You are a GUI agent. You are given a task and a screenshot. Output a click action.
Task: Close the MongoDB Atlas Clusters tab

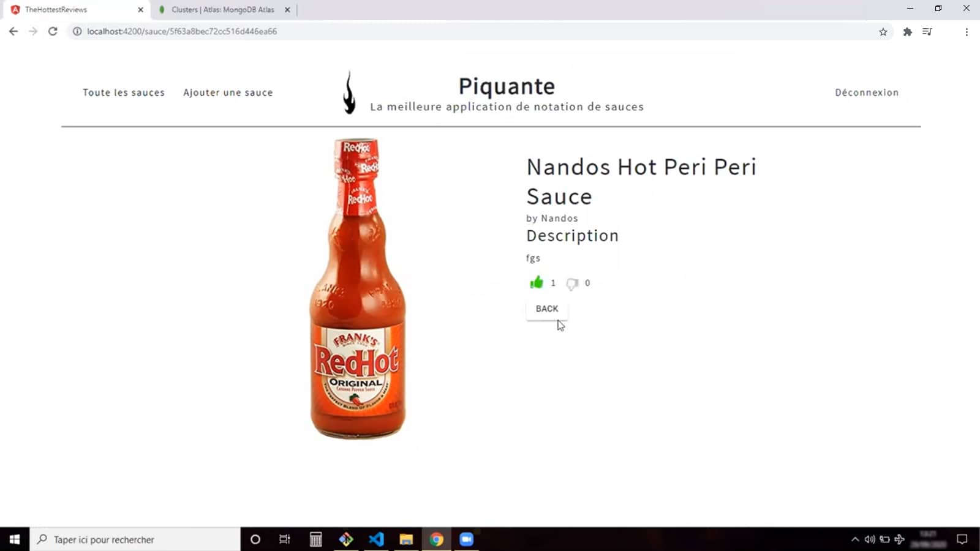click(x=287, y=10)
